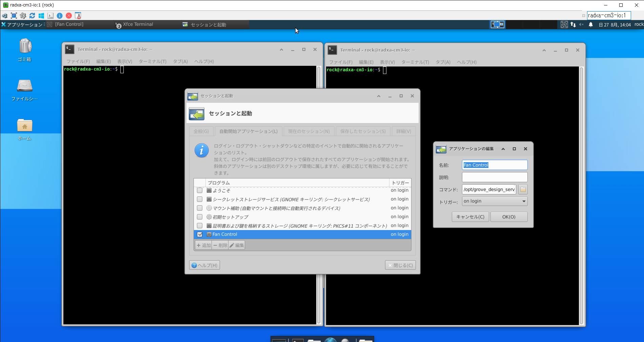Open the rock user menu in panel

pyautogui.click(x=639, y=24)
